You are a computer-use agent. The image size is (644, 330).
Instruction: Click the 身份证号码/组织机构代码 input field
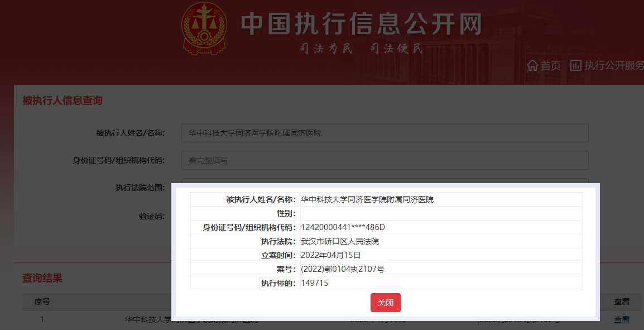click(x=385, y=160)
